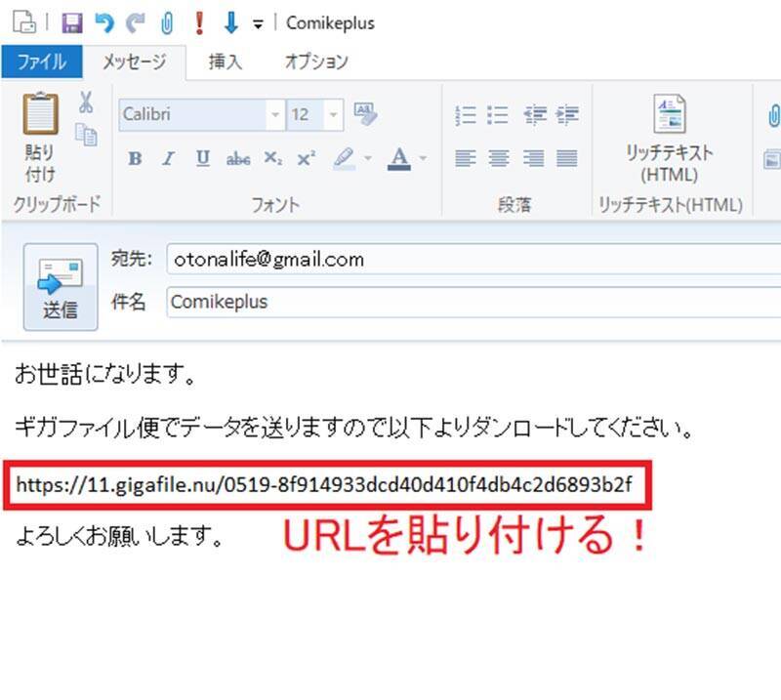
Task: Switch to the 挿入 tab
Action: 226,62
